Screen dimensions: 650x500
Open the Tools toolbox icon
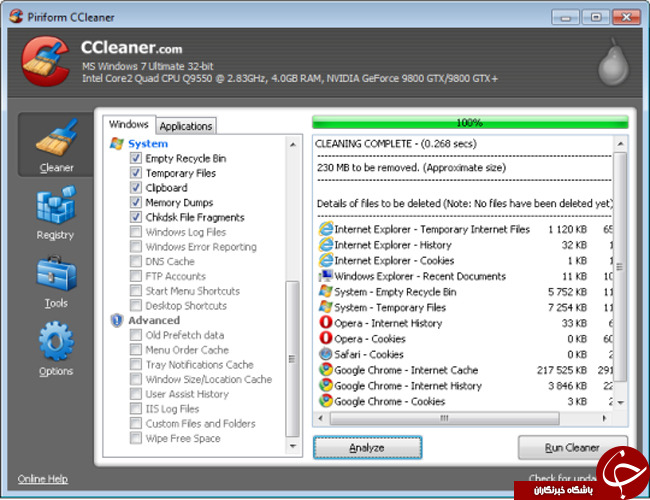point(56,273)
